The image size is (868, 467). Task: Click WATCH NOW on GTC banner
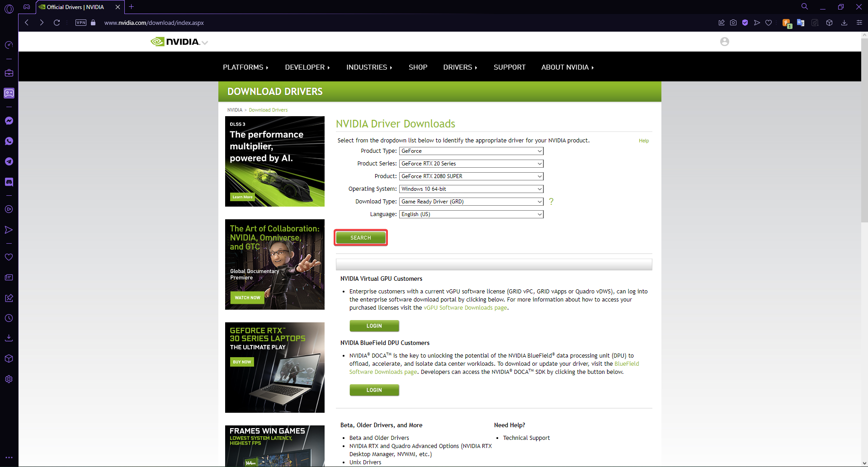coord(247,298)
